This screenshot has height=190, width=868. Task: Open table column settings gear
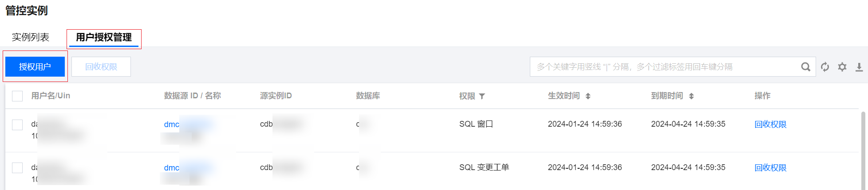[x=842, y=67]
